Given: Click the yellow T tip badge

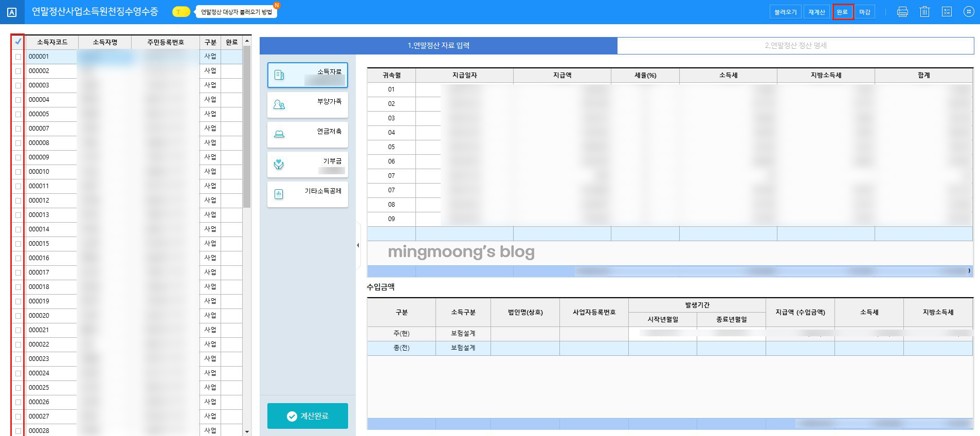Looking at the screenshot, I should [x=180, y=12].
